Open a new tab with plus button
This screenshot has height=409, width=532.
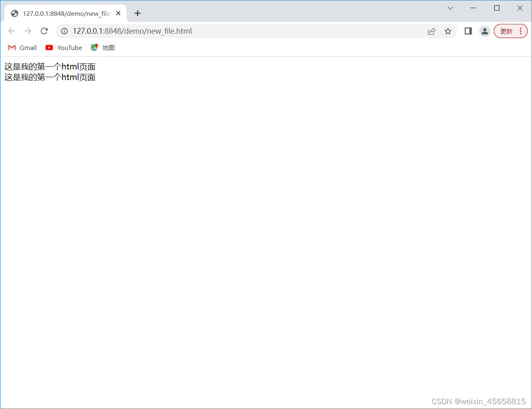[137, 13]
